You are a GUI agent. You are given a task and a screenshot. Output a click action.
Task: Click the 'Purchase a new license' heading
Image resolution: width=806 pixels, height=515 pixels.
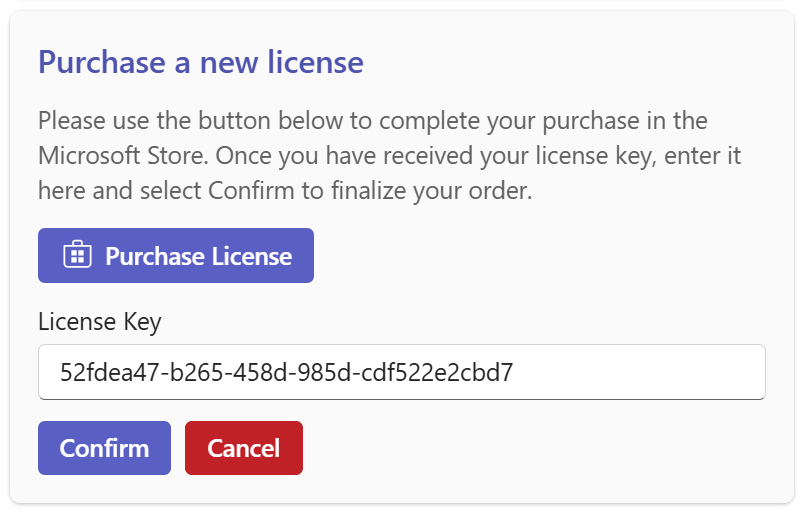point(200,62)
